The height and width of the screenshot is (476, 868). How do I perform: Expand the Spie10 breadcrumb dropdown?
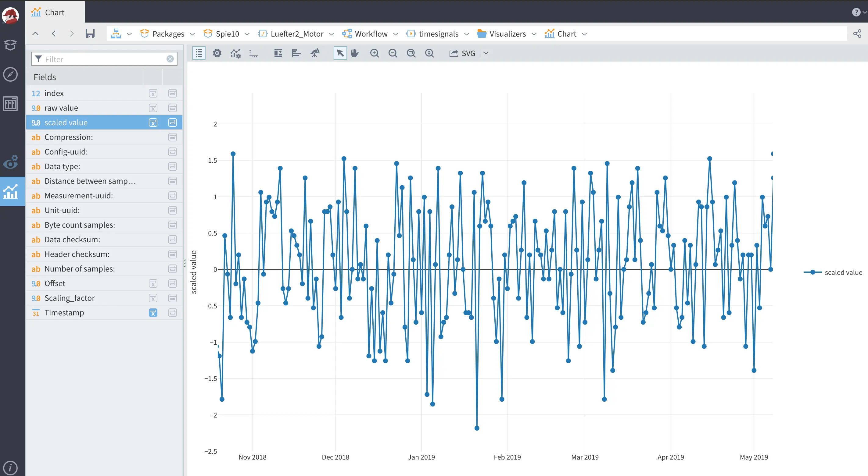(x=247, y=34)
